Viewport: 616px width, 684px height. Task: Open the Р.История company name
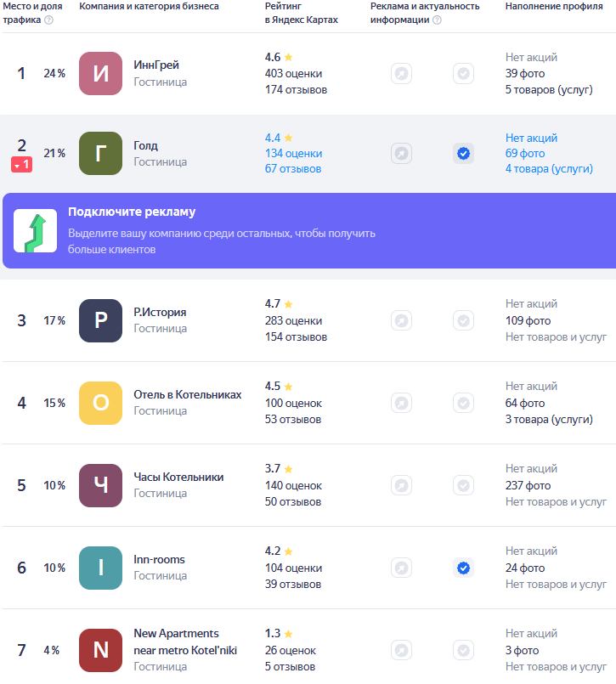pos(160,313)
